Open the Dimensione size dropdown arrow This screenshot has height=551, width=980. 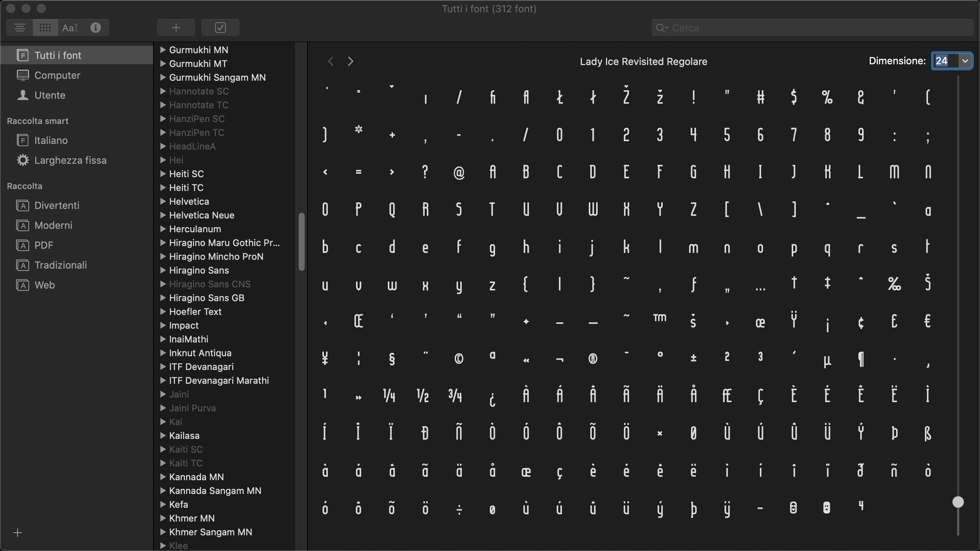pos(965,61)
